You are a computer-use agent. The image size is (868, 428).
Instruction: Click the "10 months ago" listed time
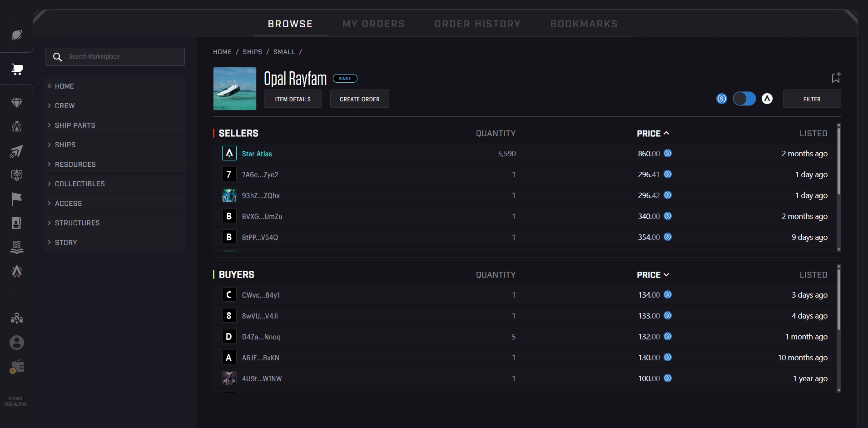(803, 358)
